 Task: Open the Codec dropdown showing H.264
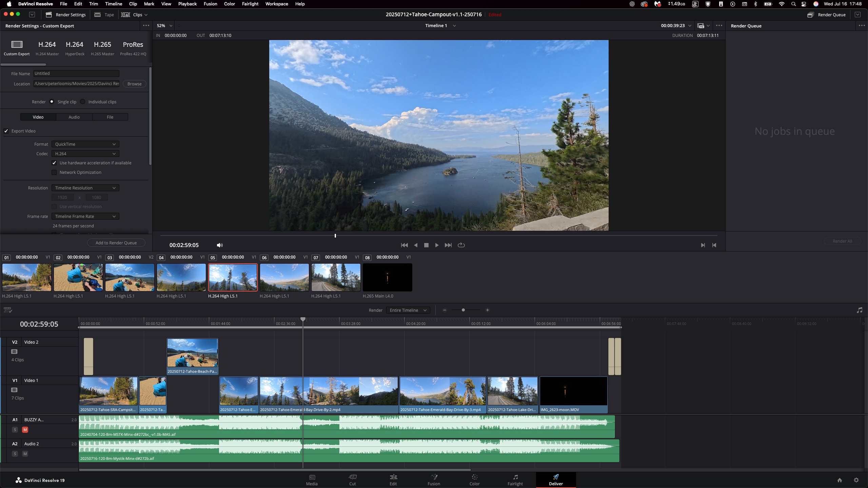pos(85,154)
